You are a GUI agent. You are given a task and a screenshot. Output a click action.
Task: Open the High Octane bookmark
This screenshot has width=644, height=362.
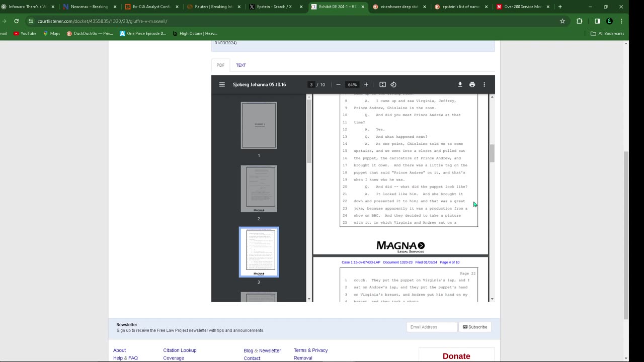click(195, 34)
